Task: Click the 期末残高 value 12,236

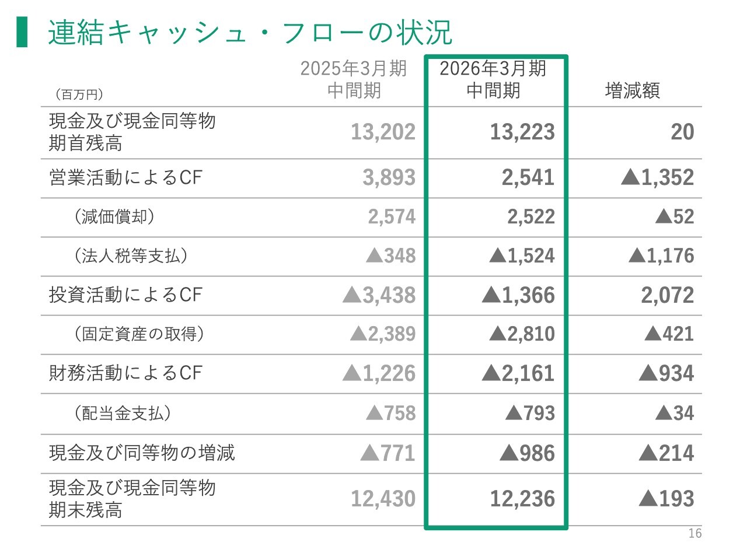Action: pyautogui.click(x=522, y=499)
